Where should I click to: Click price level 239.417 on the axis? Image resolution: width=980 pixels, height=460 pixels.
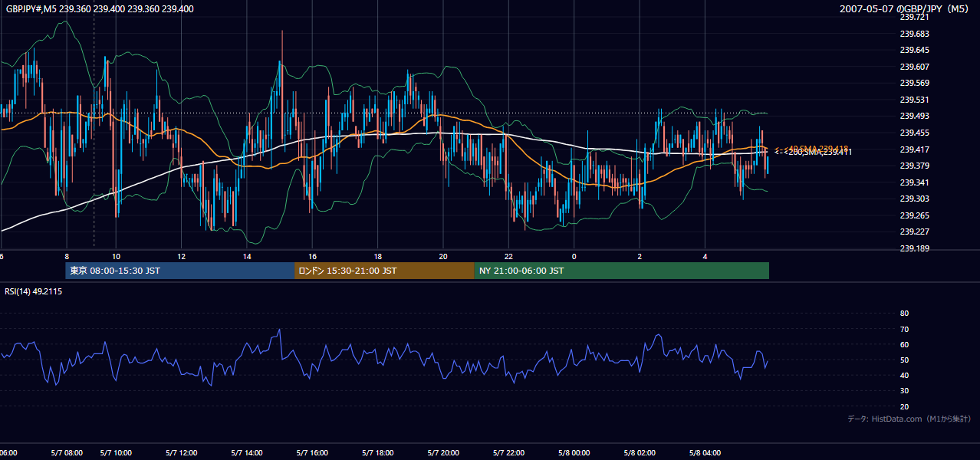pos(914,149)
